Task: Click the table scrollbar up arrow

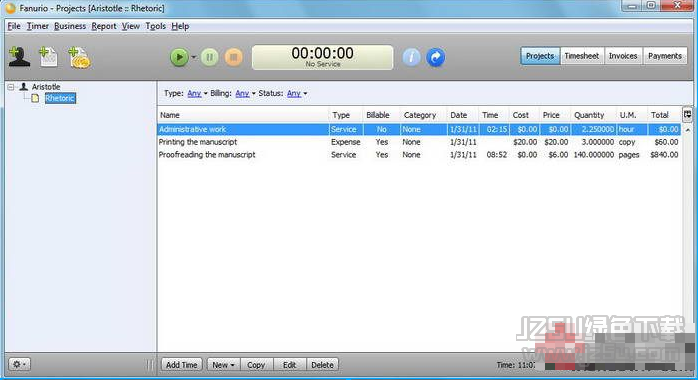Action: pyautogui.click(x=688, y=129)
